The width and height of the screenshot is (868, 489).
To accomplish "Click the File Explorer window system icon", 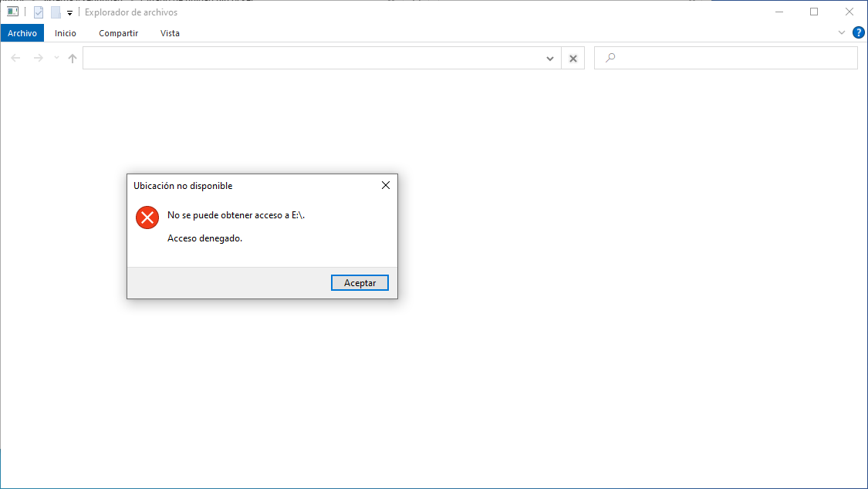I will point(12,12).
